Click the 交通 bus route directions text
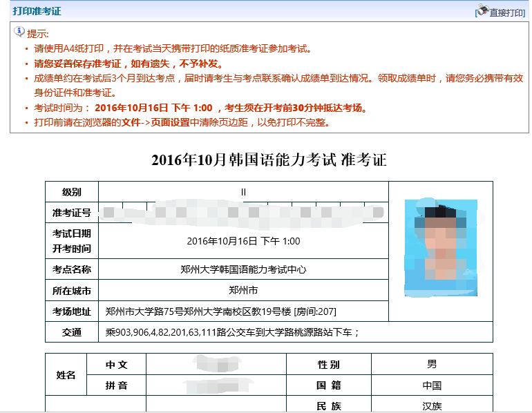Viewport: 532px width, 413px height. [232, 332]
